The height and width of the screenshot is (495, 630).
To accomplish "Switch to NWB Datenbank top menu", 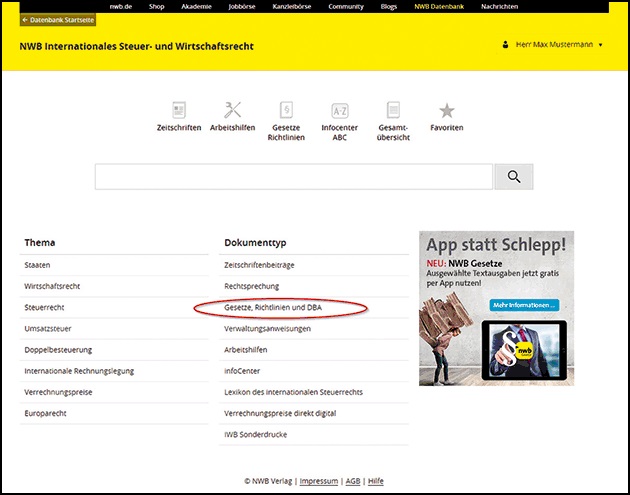I will click(440, 6).
